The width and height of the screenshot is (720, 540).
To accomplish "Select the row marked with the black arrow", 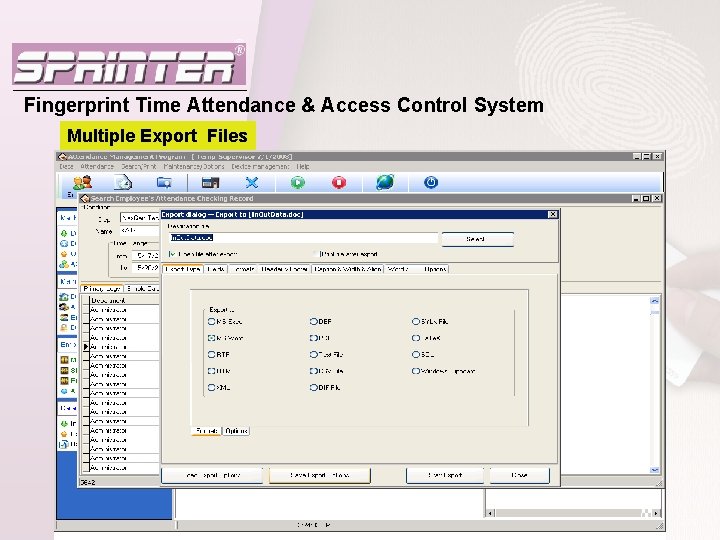I will point(122,347).
